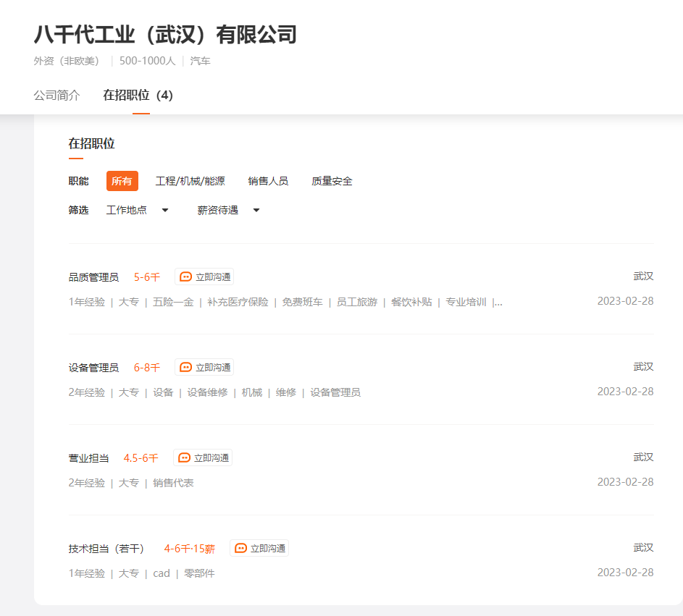The width and height of the screenshot is (683, 616).
Task: Click the 外资（非欧美） company type text
Action: (x=68, y=61)
